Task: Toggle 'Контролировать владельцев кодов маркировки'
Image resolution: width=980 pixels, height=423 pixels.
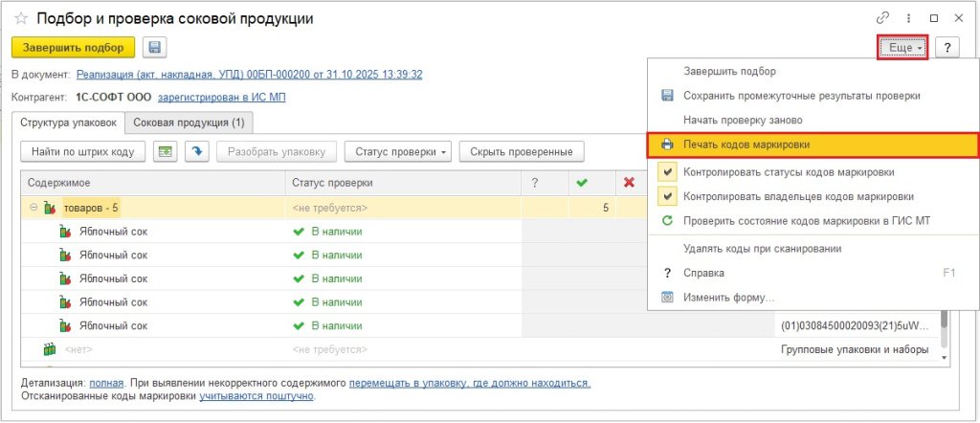Action: (x=798, y=196)
